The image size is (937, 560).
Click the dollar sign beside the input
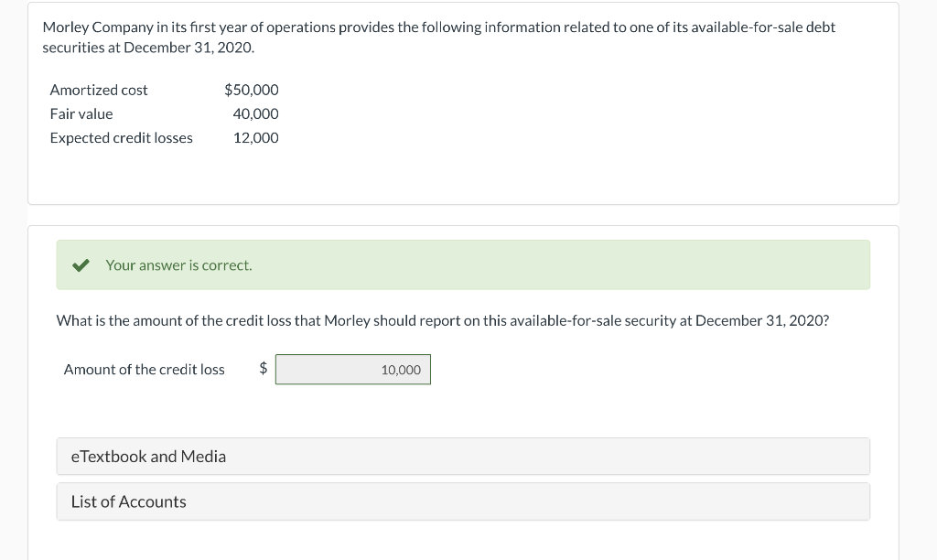click(x=263, y=368)
